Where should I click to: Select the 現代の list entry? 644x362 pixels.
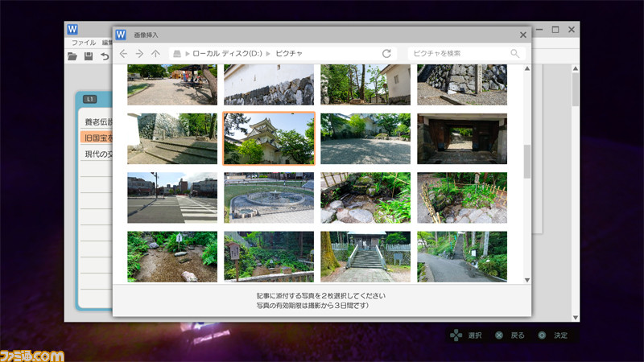[97, 154]
